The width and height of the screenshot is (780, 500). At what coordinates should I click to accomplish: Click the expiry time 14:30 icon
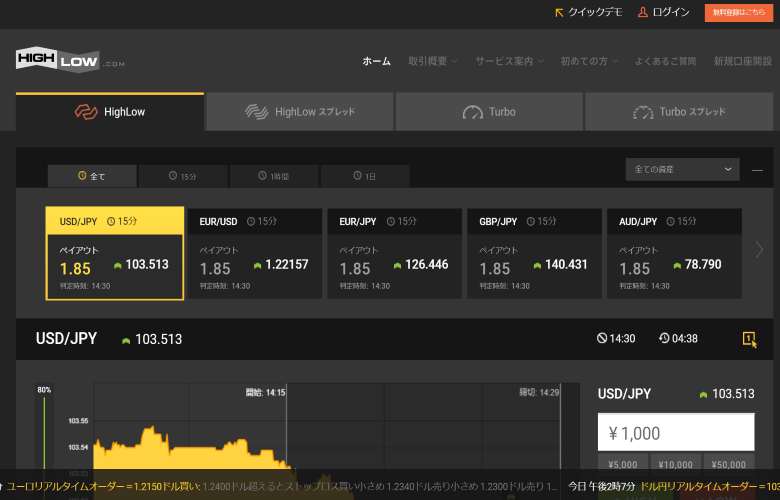pos(602,338)
